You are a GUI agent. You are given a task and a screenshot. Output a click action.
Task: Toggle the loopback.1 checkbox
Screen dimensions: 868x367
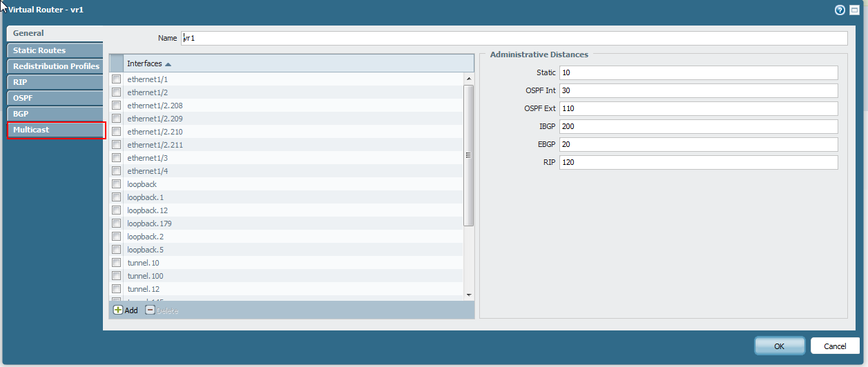pos(116,197)
